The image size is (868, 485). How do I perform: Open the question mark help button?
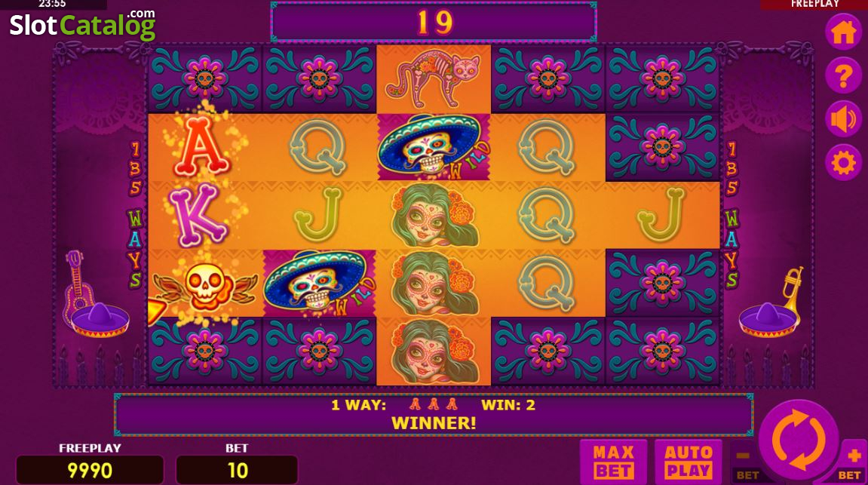point(843,75)
